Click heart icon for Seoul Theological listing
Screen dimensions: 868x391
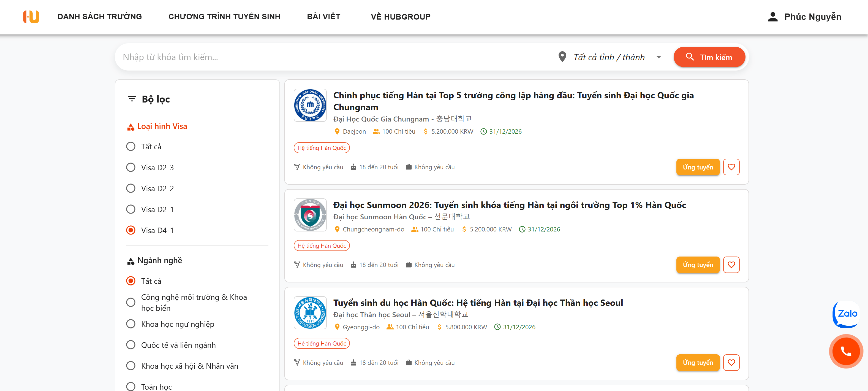tap(731, 363)
